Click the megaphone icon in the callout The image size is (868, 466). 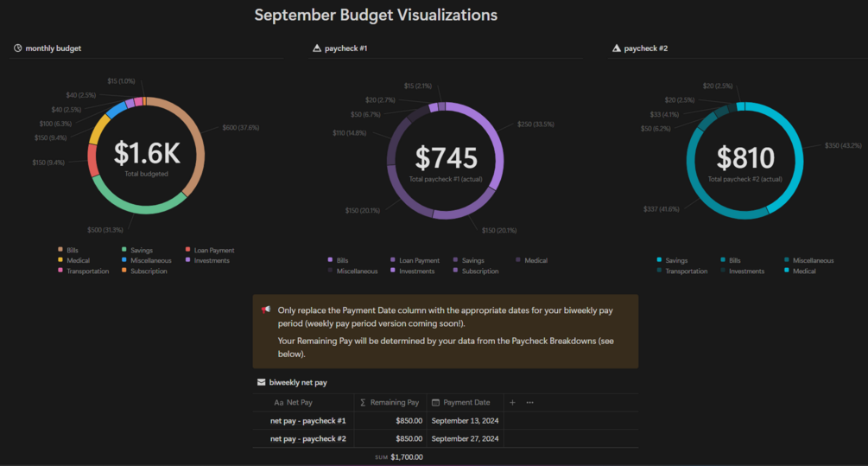(x=266, y=310)
